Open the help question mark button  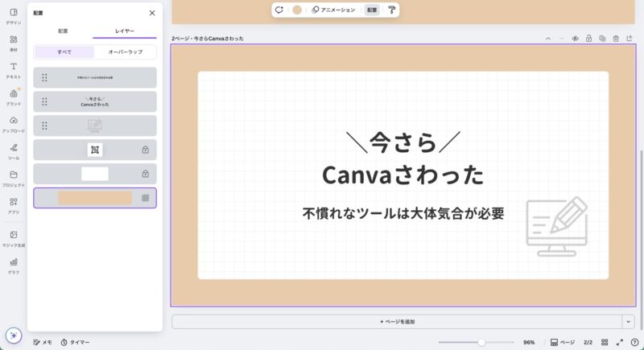[x=634, y=342]
